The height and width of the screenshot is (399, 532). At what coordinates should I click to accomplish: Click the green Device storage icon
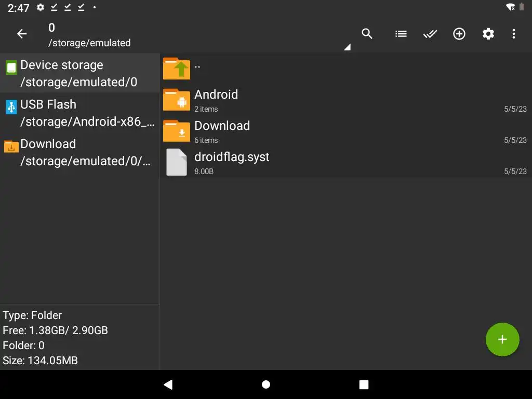(x=11, y=67)
